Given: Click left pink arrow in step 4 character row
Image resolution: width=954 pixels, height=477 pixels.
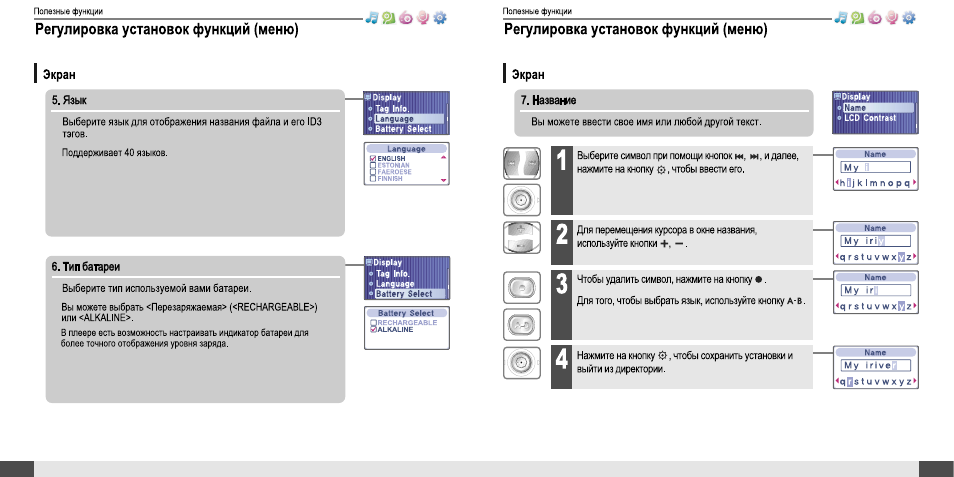Looking at the screenshot, I should pos(837,381).
